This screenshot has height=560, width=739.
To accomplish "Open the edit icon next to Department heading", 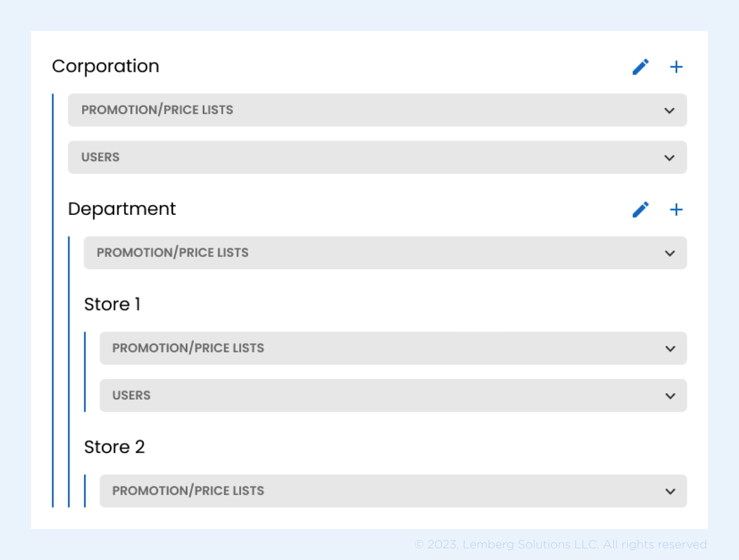I will tap(641, 210).
